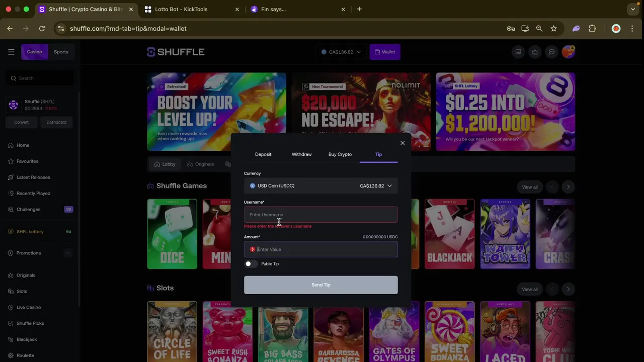Open Shuffle Picks in sidebar

pyautogui.click(x=30, y=324)
